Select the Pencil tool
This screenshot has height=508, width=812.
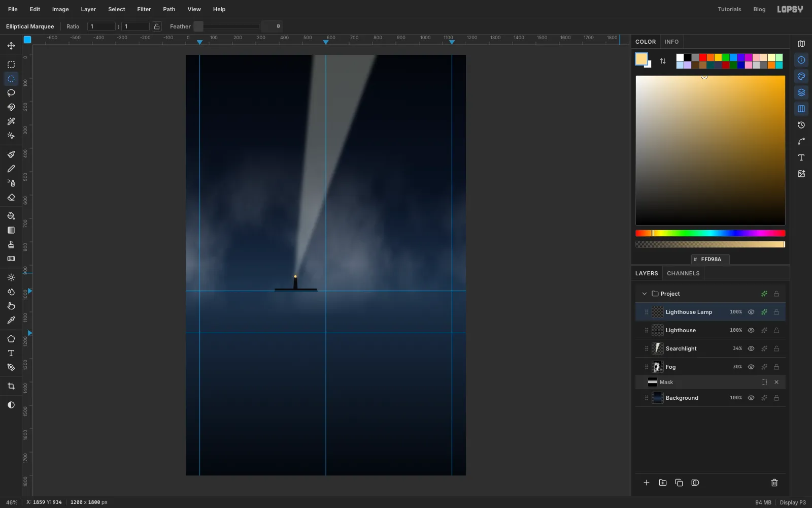11,169
